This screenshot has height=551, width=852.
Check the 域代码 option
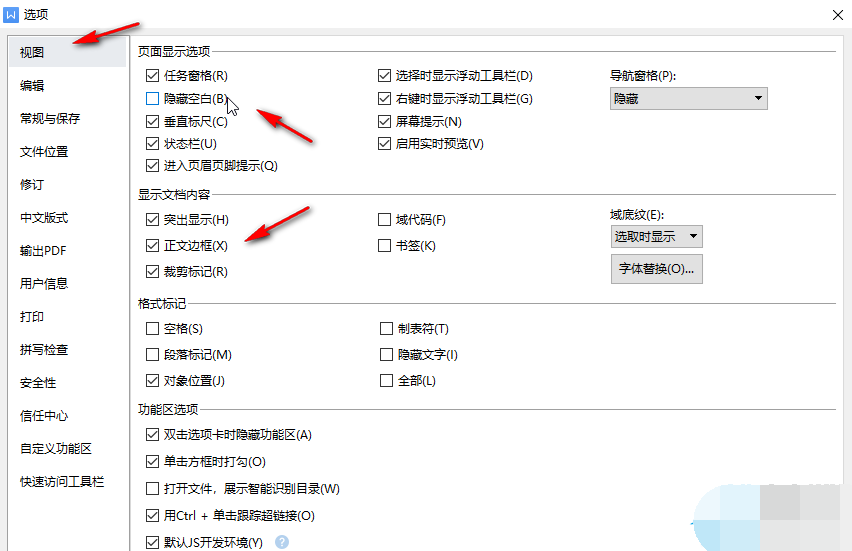pos(385,220)
